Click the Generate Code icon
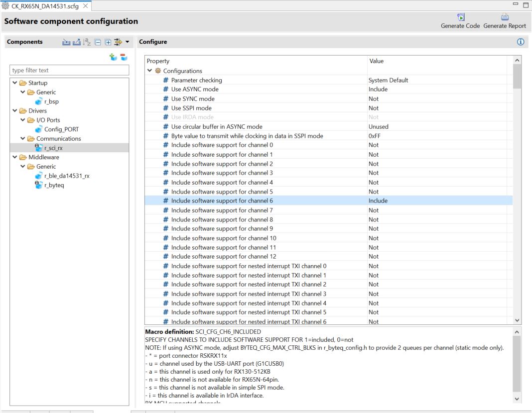This screenshot has height=413, width=532. [x=460, y=17]
